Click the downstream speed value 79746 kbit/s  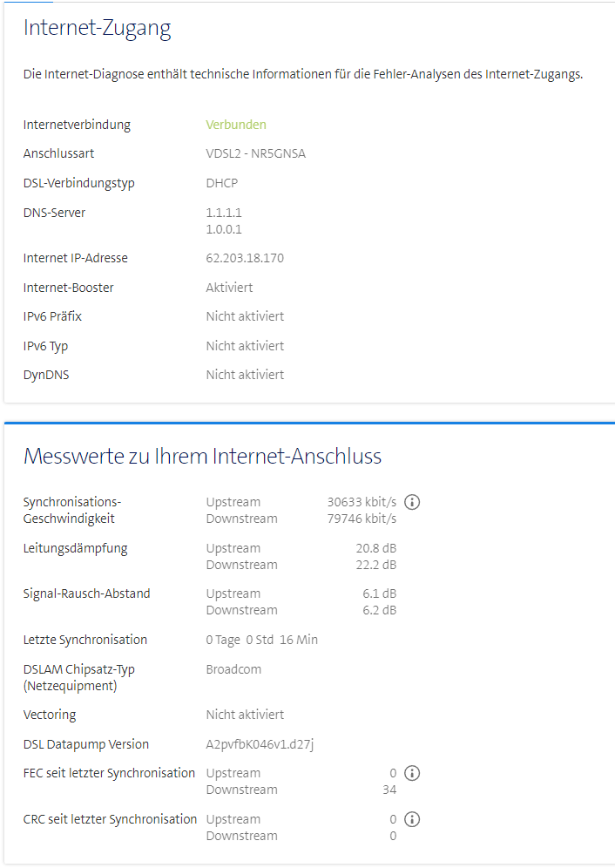[x=362, y=519]
